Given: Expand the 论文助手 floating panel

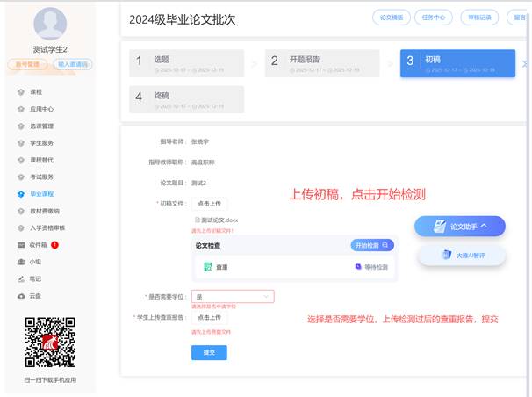Looking at the screenshot, I should (x=460, y=227).
